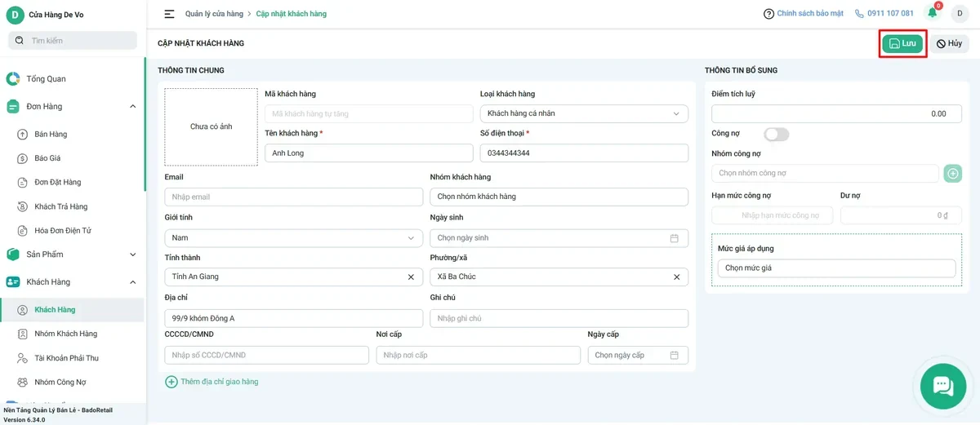Viewport: 980px width, 425px height.
Task: Click the Chưa có ảnh upload box
Action: pos(212,127)
